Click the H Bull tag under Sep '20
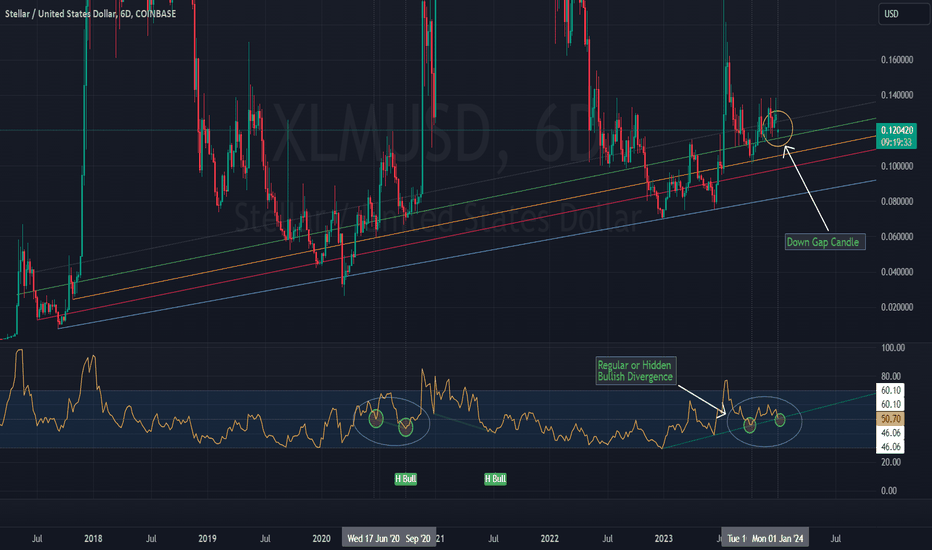 405,479
